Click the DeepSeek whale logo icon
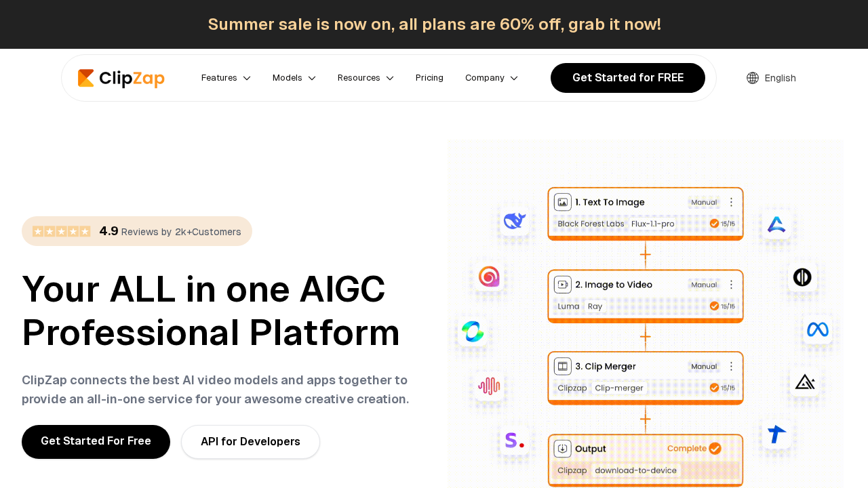The image size is (868, 488). tap(515, 220)
